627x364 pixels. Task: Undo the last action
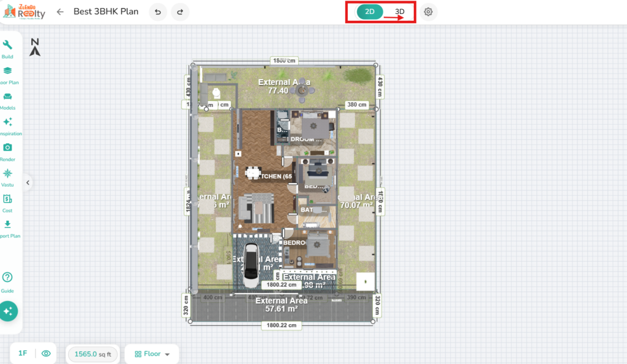[158, 12]
